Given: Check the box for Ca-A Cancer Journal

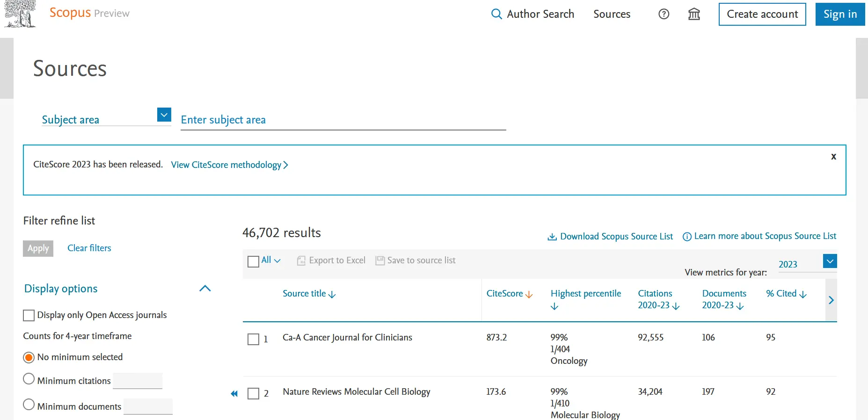Looking at the screenshot, I should (253, 339).
